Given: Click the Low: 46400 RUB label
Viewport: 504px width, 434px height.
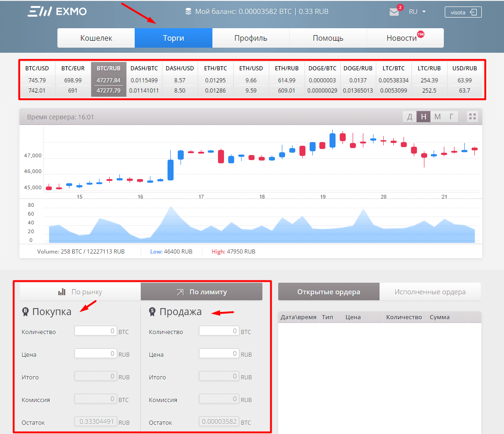Looking at the screenshot, I should click(x=171, y=252).
